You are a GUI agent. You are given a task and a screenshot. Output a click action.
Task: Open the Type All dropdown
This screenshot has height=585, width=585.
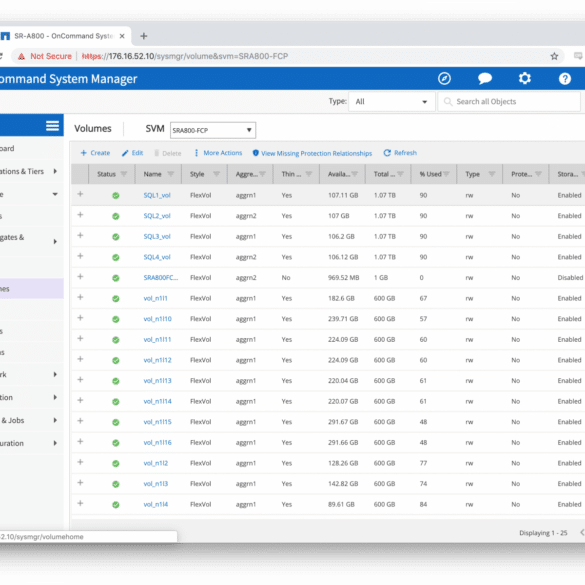(391, 101)
